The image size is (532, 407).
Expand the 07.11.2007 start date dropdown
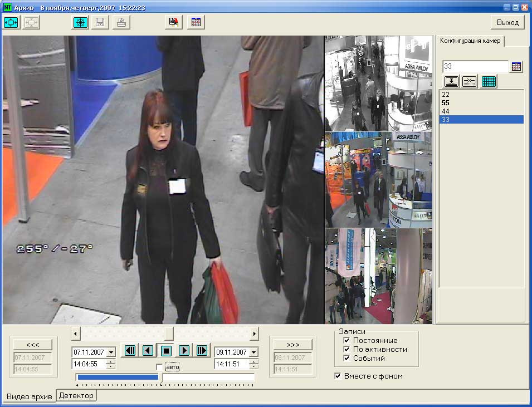click(111, 352)
